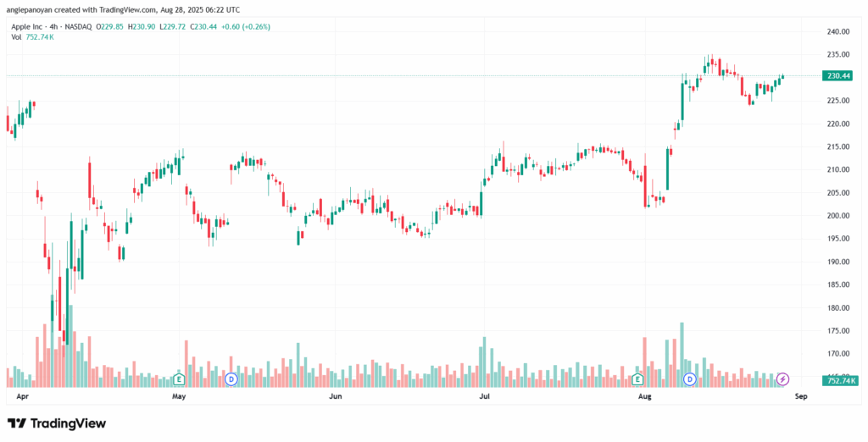Image resolution: width=868 pixels, height=442 pixels.
Task: Click the 752.74K volume axis tag
Action: coord(838,380)
